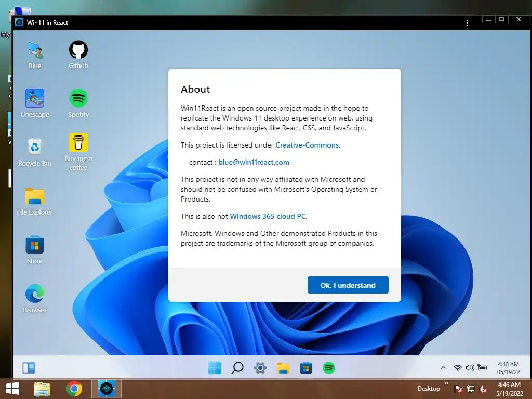Open host taskbar File Explorer
532x399 pixels.
(42, 389)
